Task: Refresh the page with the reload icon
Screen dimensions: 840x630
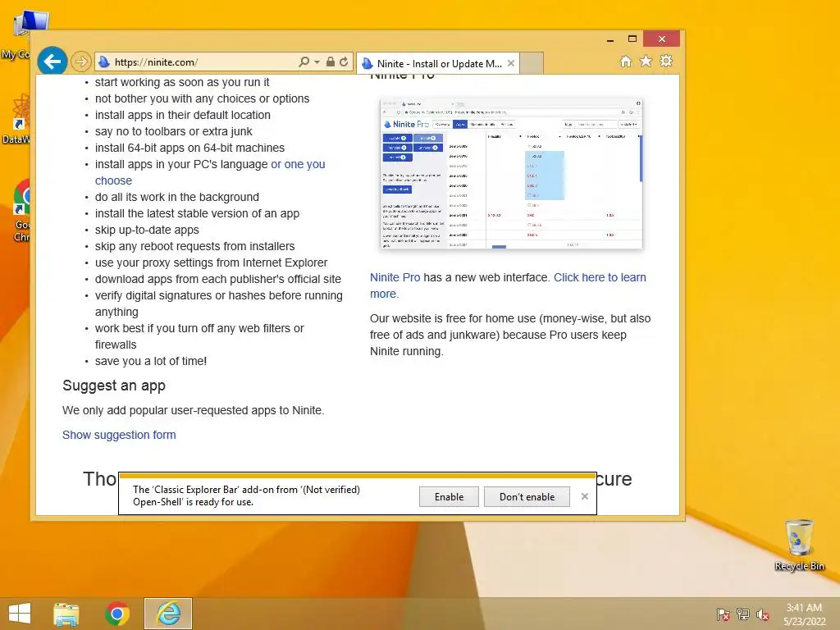Action: click(x=344, y=62)
